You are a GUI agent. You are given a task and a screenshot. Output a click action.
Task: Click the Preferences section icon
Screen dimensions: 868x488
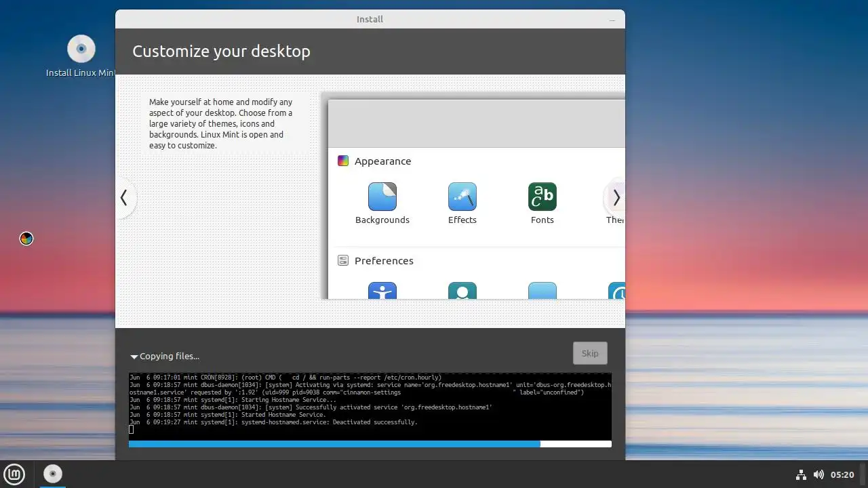pos(343,260)
